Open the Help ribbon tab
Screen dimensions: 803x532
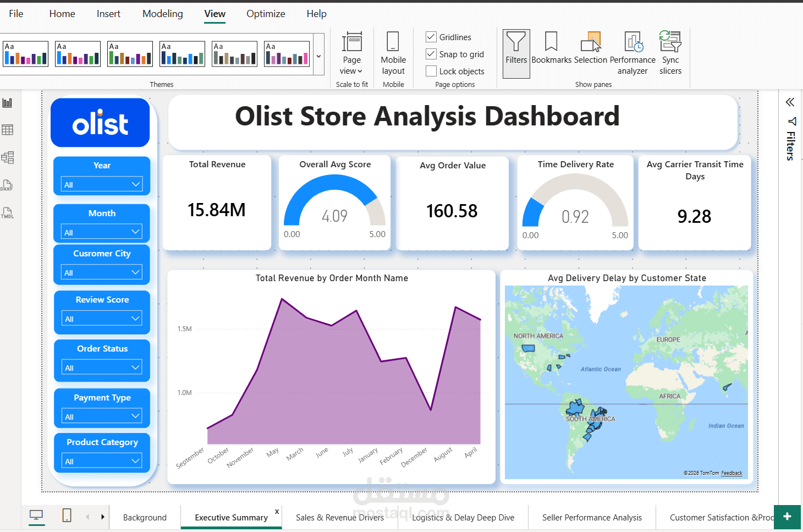316,14
